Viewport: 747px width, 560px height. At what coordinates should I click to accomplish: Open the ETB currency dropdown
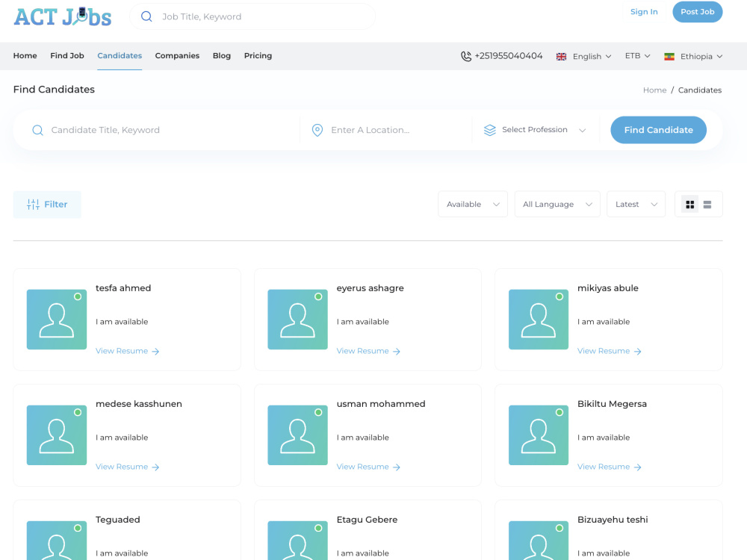click(637, 56)
